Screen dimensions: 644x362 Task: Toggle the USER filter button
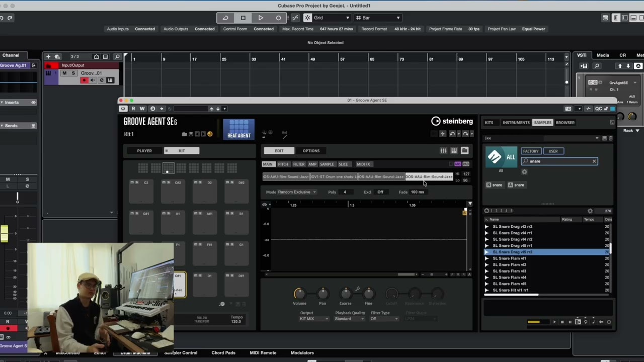pos(553,151)
